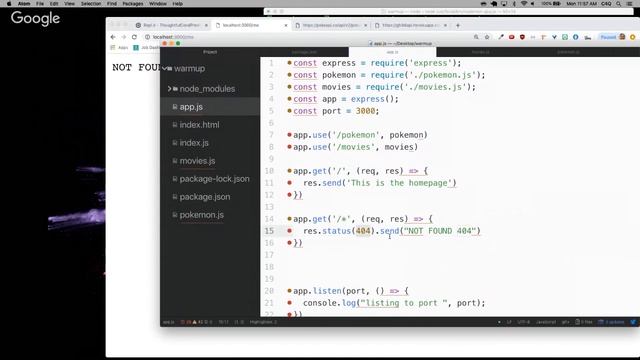Reload the localhost page in Chrome
The width and height of the screenshot is (640, 360).
click(x=134, y=37)
